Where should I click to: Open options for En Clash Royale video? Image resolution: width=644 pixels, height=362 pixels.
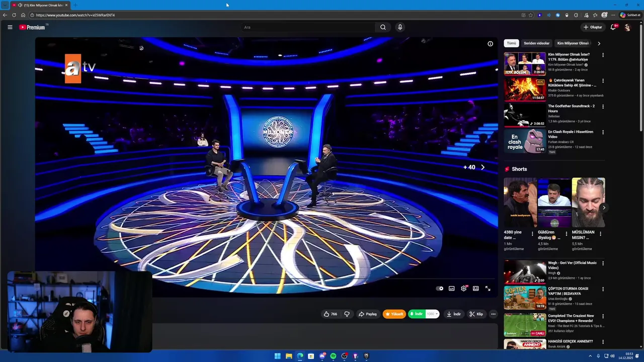tap(603, 132)
